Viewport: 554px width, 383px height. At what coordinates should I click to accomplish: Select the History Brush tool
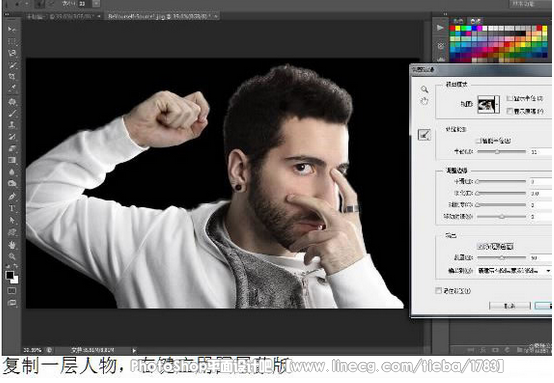pyautogui.click(x=12, y=137)
